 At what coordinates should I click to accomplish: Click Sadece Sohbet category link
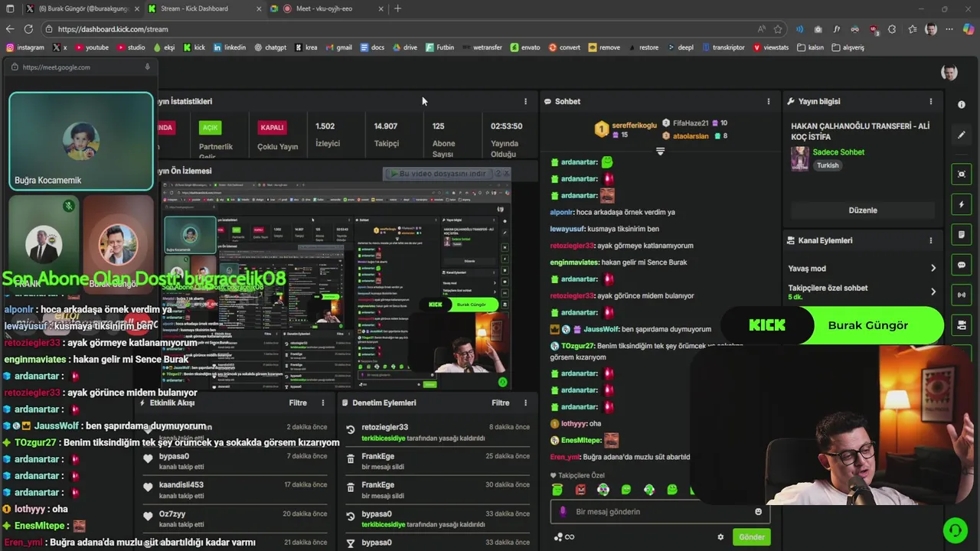pos(838,152)
